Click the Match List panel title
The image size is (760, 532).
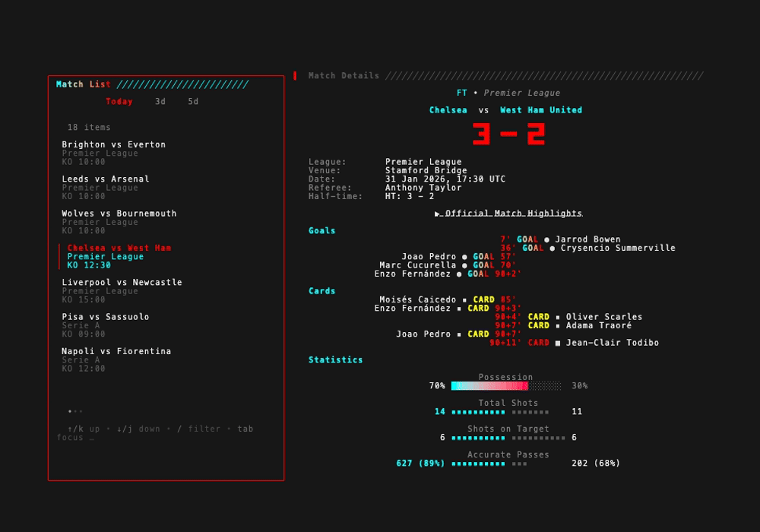(84, 84)
